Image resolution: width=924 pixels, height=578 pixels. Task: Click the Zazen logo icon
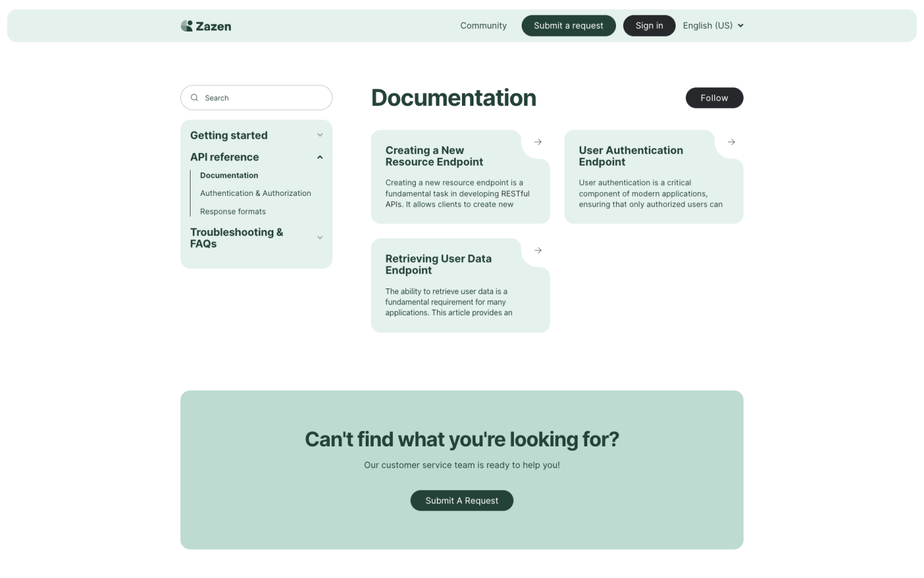pyautogui.click(x=187, y=26)
